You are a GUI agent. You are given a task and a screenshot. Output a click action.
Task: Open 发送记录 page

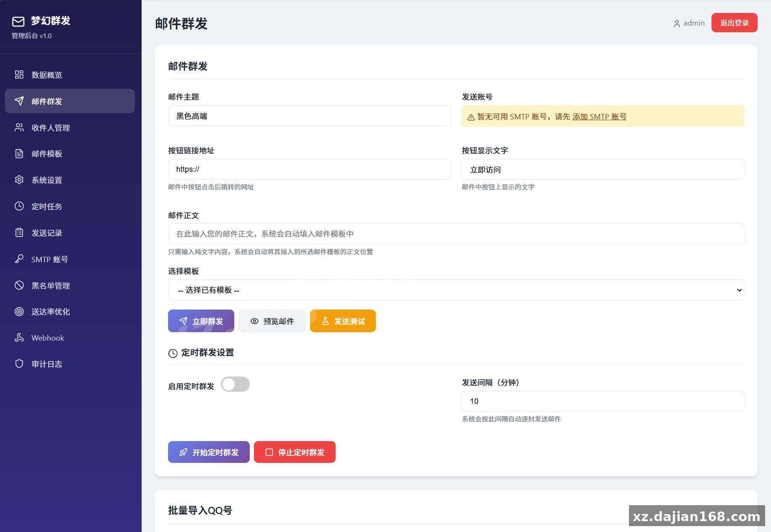[70, 232]
